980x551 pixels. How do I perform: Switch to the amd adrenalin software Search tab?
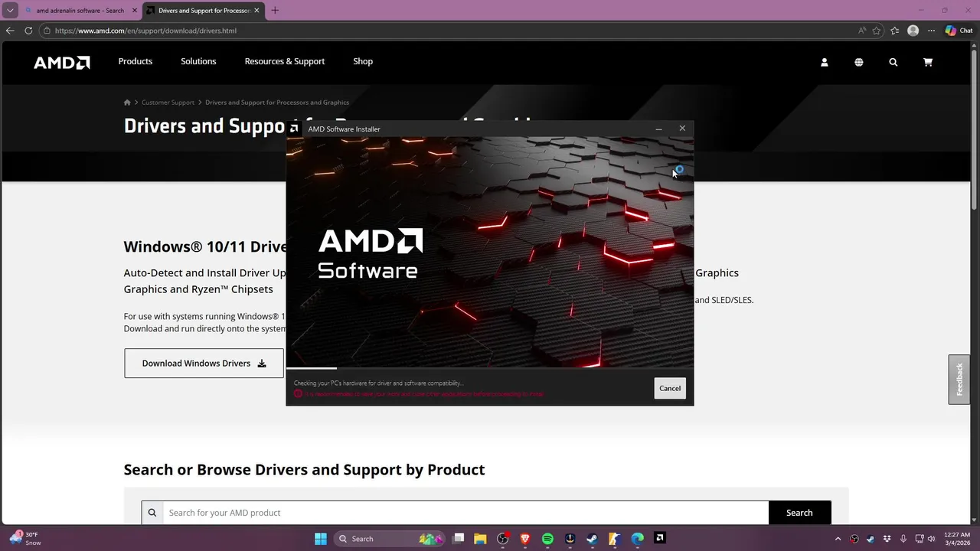coord(80,11)
